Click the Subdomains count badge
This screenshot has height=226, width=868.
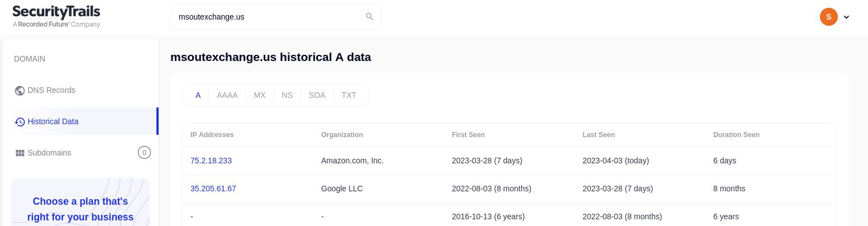pyautogui.click(x=144, y=152)
